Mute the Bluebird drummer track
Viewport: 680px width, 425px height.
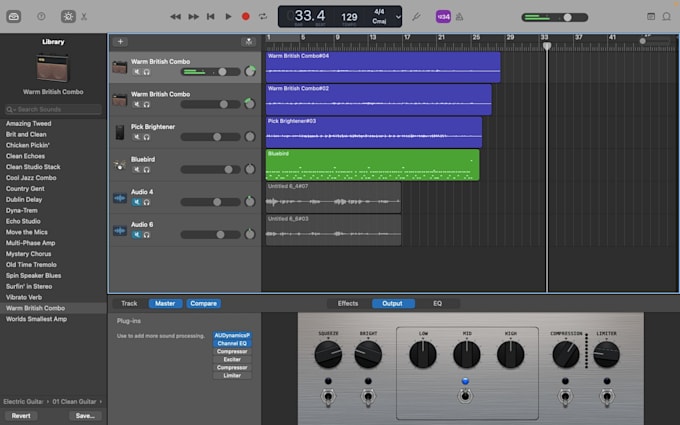tap(137, 170)
